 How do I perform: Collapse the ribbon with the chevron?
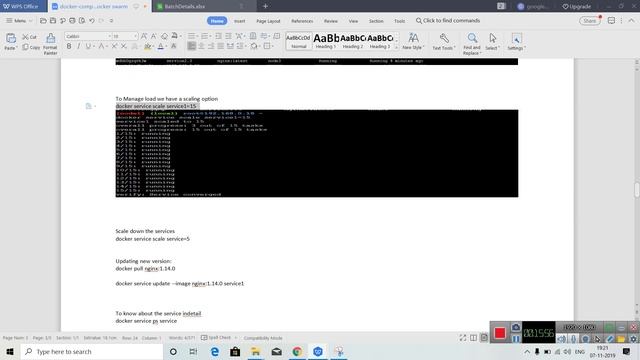click(x=631, y=21)
